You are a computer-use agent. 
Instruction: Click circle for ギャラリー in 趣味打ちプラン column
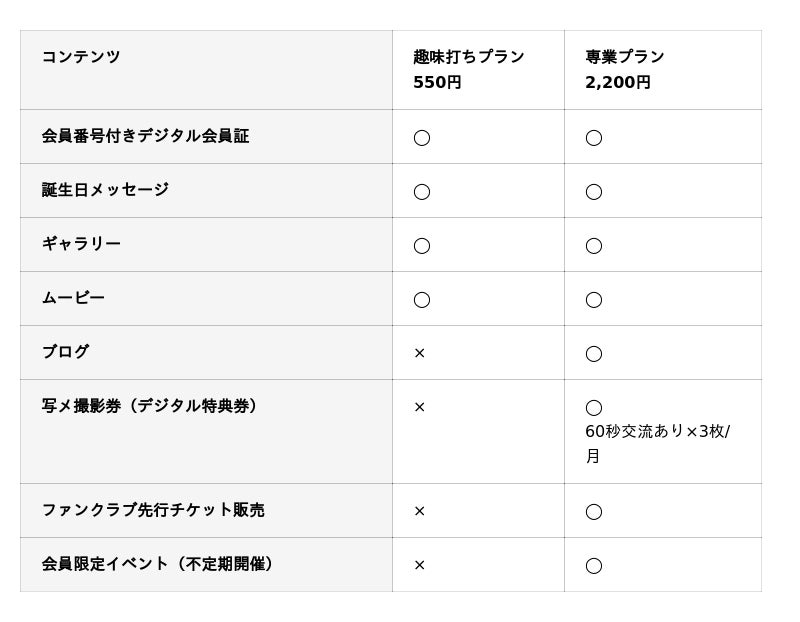[422, 245]
